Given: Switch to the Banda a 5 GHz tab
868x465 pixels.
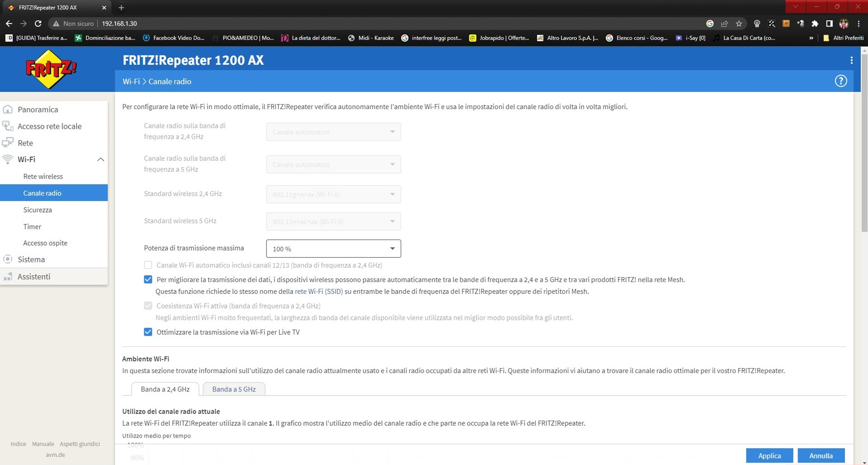Looking at the screenshot, I should point(234,389).
